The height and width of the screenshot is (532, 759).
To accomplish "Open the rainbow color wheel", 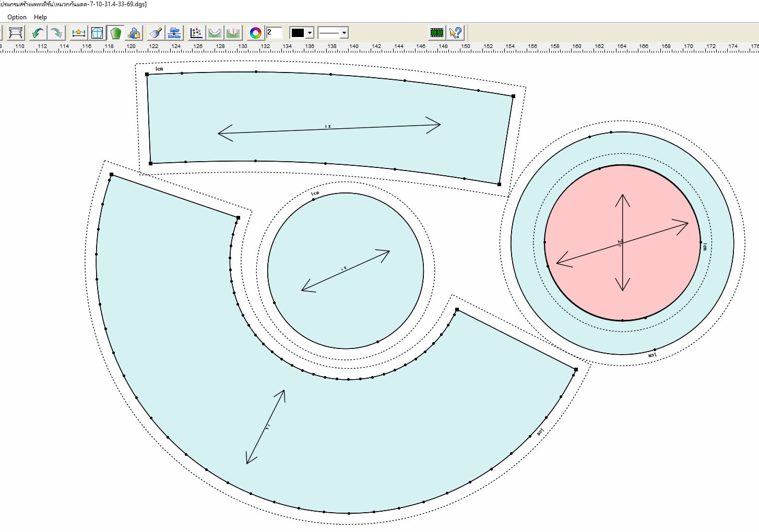I will point(255,33).
